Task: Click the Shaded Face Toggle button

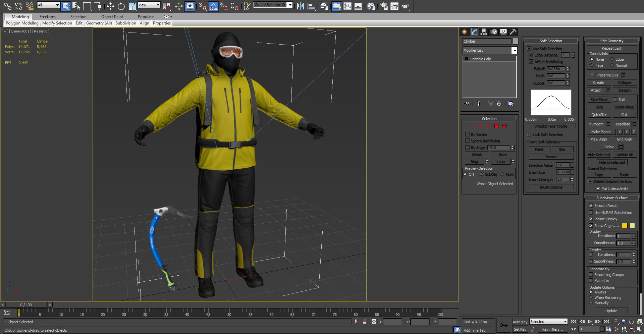Action: point(550,126)
